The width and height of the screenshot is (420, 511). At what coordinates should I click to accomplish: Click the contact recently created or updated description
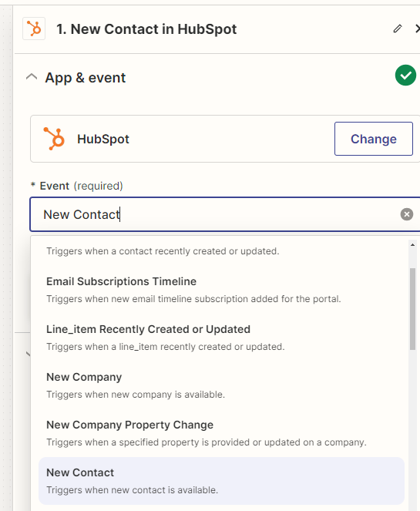tap(163, 251)
